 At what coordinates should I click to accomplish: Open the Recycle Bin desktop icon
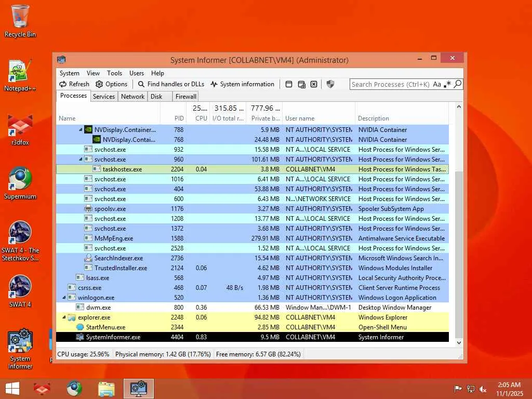tap(20, 21)
